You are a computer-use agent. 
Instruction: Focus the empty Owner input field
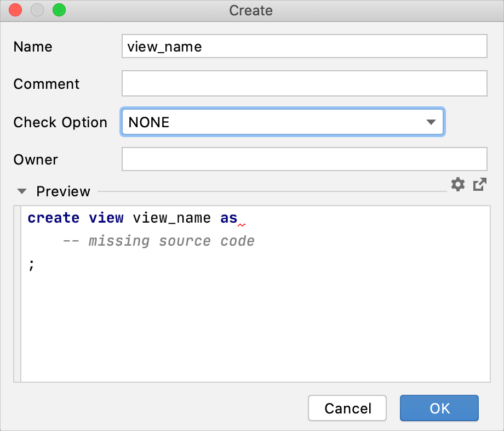coord(304,160)
